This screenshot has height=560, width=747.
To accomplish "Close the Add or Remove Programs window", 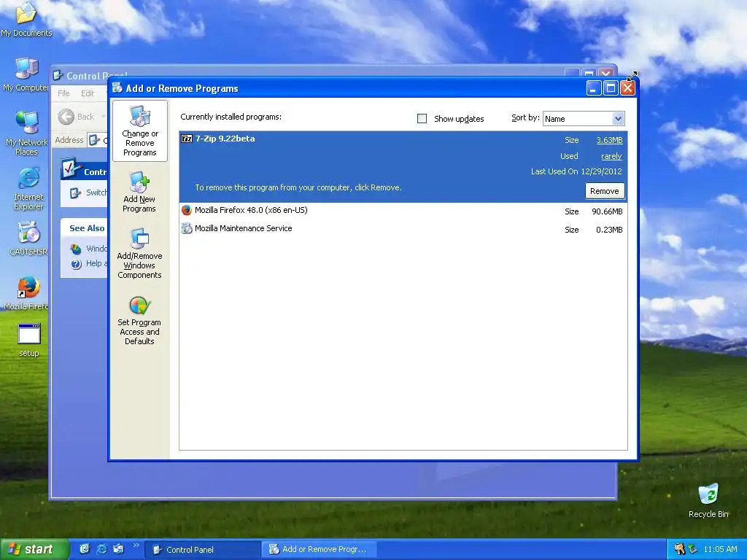I will (628, 88).
